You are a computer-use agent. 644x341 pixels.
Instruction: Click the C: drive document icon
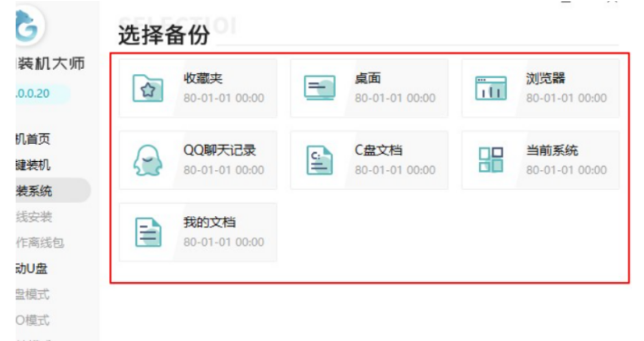pyautogui.click(x=320, y=160)
